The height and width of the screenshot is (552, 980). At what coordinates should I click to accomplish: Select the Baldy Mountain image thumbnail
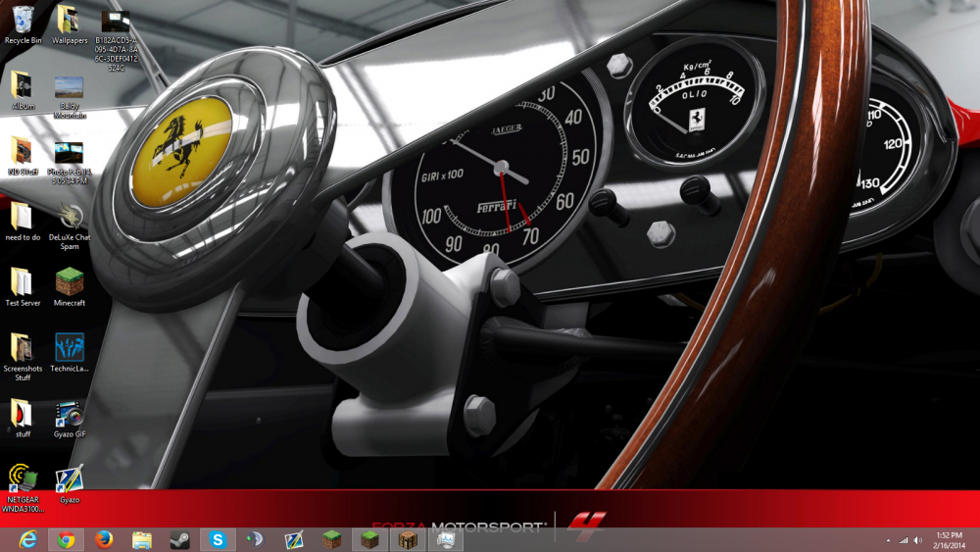coord(70,97)
